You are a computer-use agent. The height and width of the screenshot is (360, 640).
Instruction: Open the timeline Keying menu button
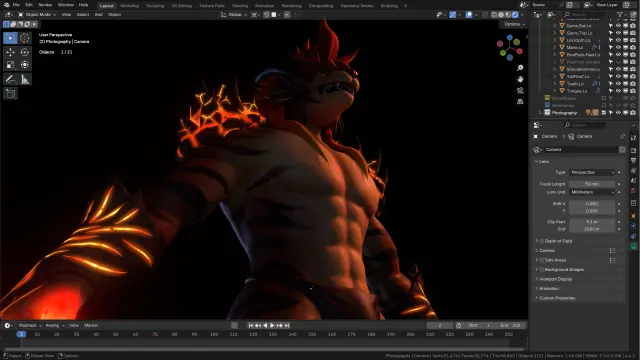55,325
